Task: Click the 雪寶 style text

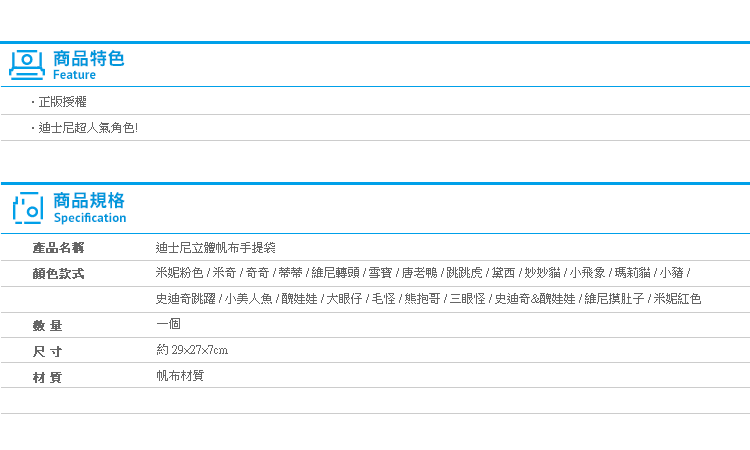Action: pyautogui.click(x=380, y=273)
